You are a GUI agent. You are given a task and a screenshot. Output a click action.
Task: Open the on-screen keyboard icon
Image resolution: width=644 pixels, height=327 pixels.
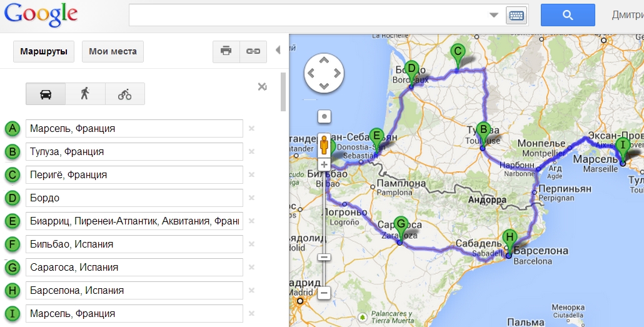(x=516, y=15)
